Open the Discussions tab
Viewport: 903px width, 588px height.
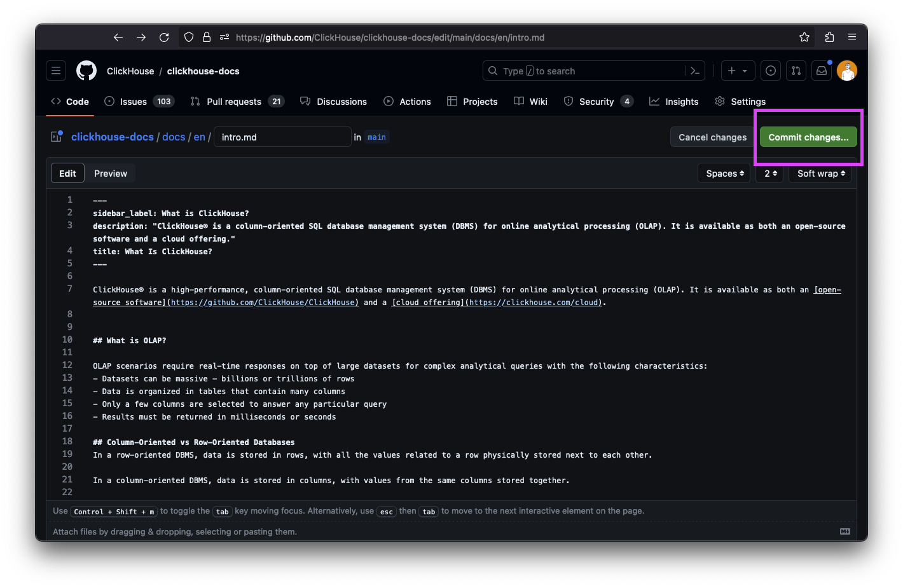click(x=334, y=102)
